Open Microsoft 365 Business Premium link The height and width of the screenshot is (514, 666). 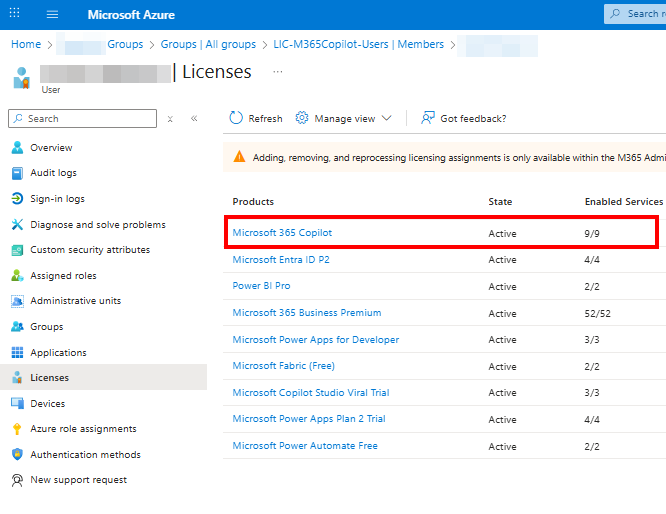[307, 313]
